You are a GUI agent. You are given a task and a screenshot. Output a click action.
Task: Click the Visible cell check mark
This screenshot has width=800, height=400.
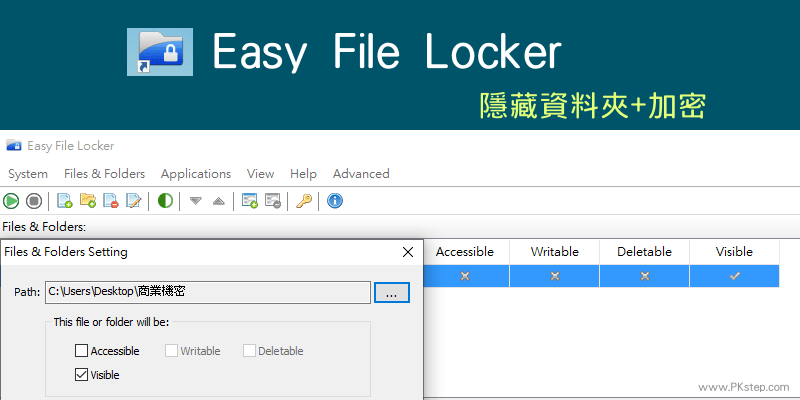tap(734, 276)
